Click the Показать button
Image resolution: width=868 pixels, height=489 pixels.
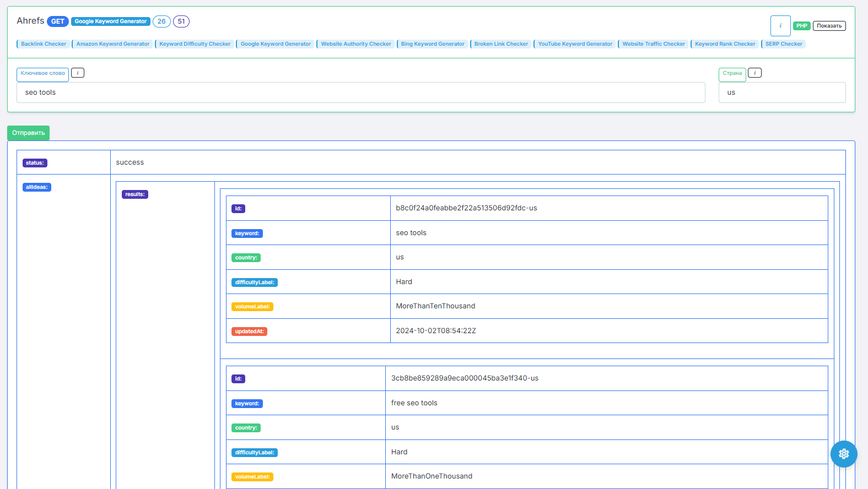pyautogui.click(x=829, y=26)
